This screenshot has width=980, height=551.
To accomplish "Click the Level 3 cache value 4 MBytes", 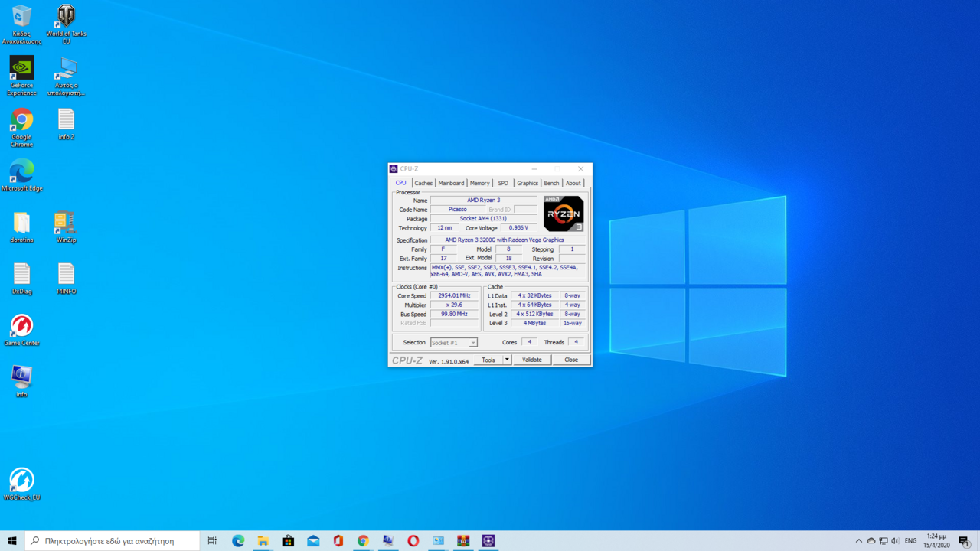I will pos(535,323).
